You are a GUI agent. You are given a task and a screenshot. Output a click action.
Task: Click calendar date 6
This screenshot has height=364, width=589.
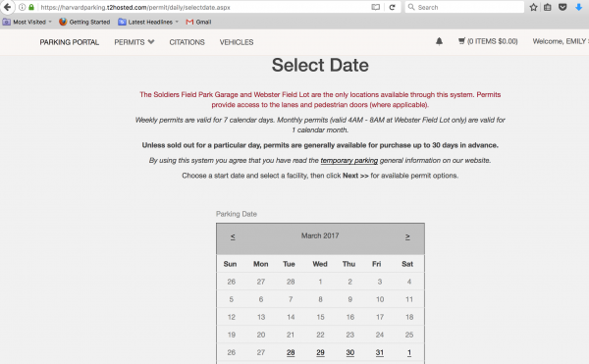coord(261,299)
